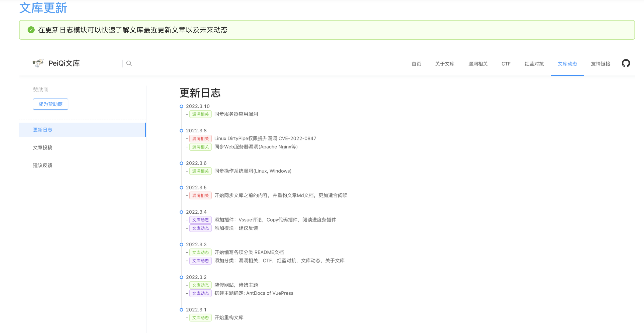Click the search magnifier icon
This screenshot has height=333, width=644.
[x=129, y=63]
